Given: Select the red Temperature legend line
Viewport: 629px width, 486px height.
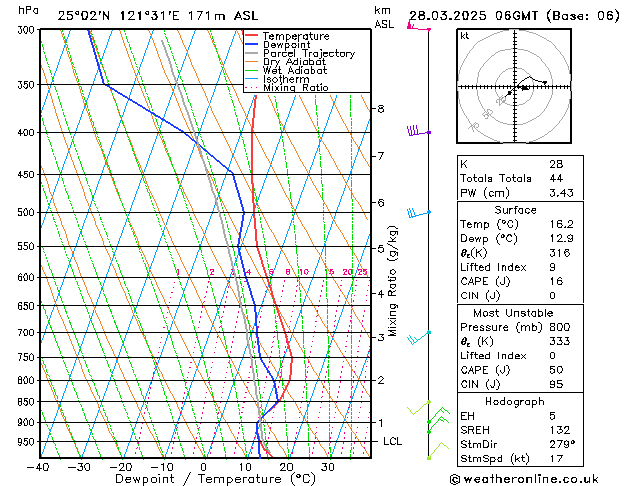Looking at the screenshot, I should (x=251, y=36).
